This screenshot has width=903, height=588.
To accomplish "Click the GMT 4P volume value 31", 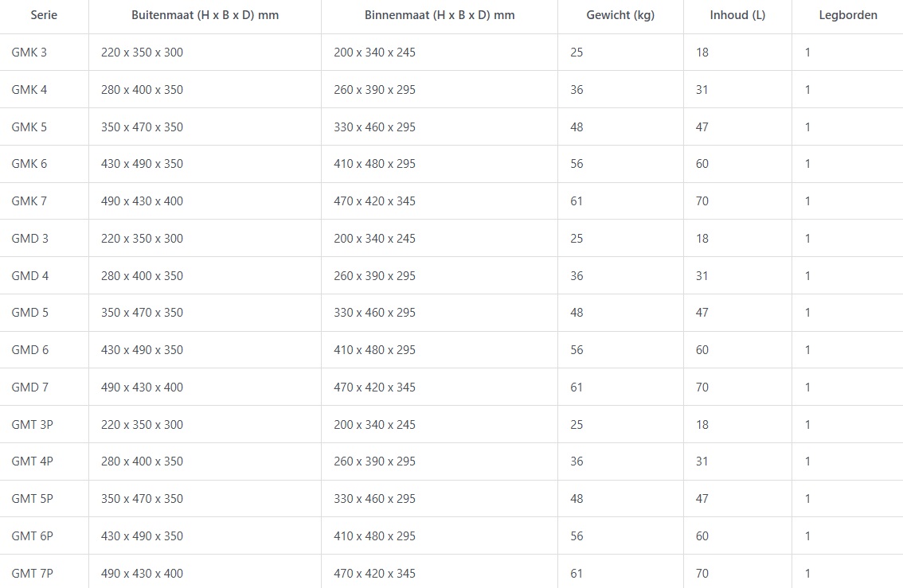I will [702, 461].
